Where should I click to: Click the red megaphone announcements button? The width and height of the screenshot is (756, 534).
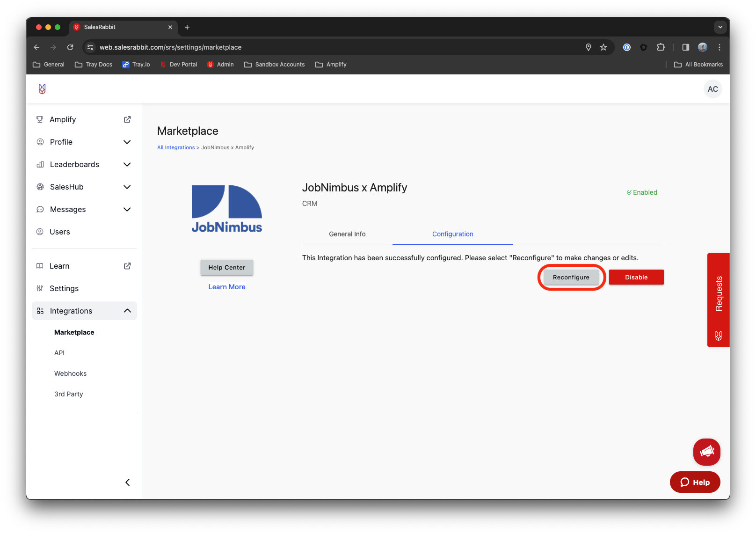click(706, 452)
